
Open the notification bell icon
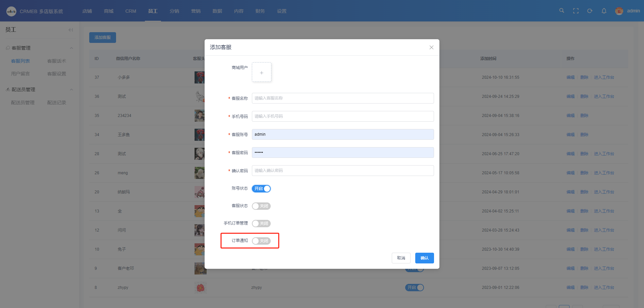(x=604, y=11)
